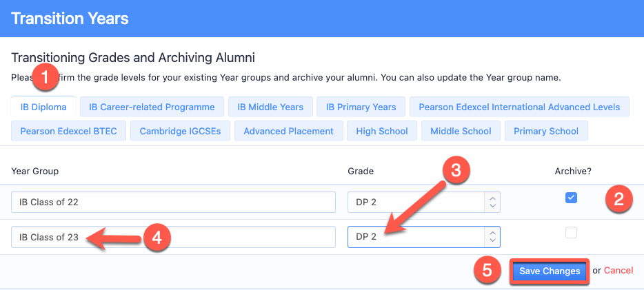The height and width of the screenshot is (290, 644).
Task: Go to Pearson Edexcel International Advanced Levels tab
Action: [x=519, y=107]
